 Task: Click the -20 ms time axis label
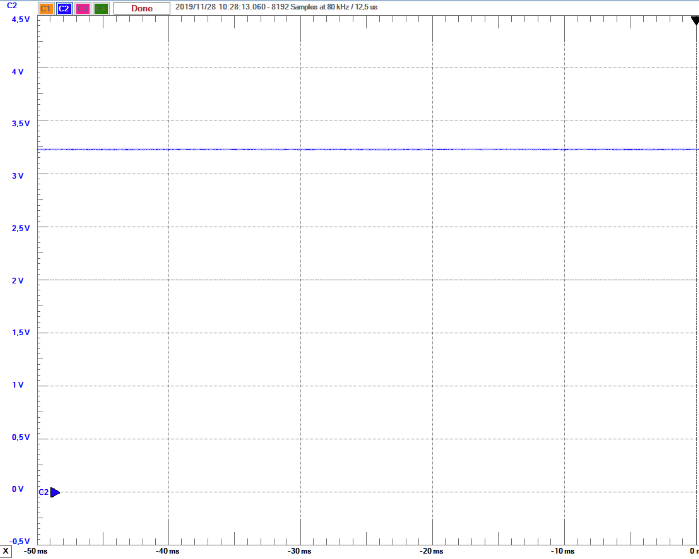pos(431,551)
